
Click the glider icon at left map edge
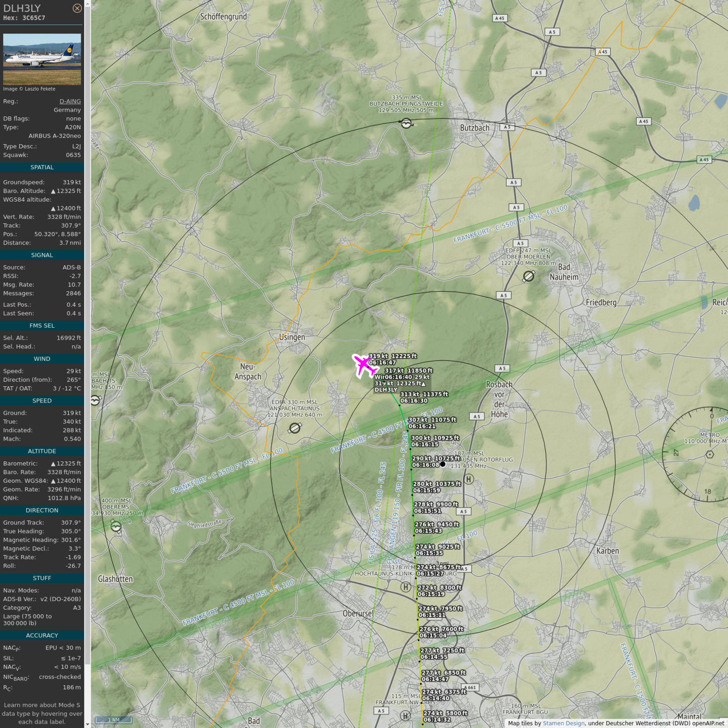[95, 400]
